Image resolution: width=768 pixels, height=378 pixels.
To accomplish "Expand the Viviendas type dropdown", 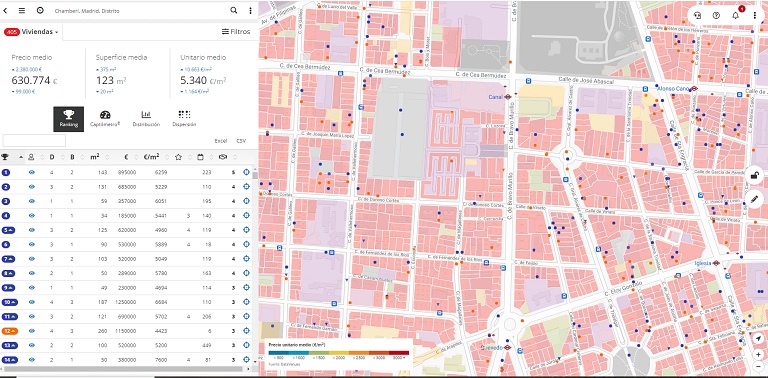I will pos(31,32).
